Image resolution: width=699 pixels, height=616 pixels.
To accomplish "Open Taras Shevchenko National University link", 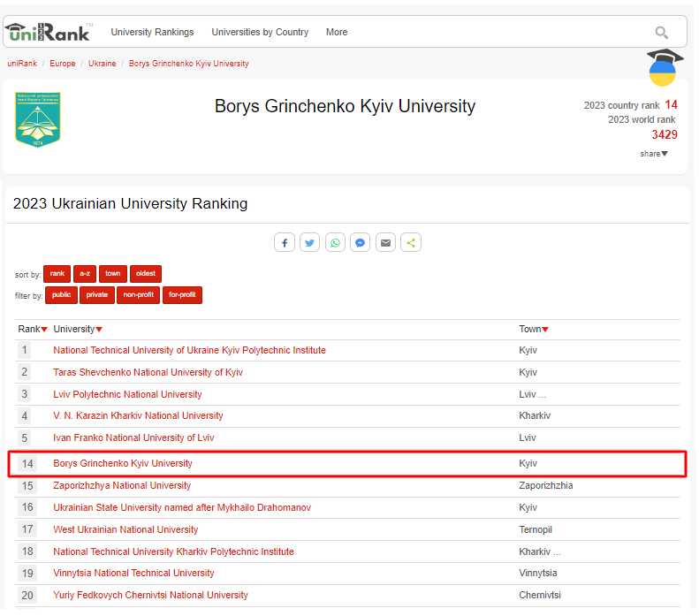I will [148, 373].
